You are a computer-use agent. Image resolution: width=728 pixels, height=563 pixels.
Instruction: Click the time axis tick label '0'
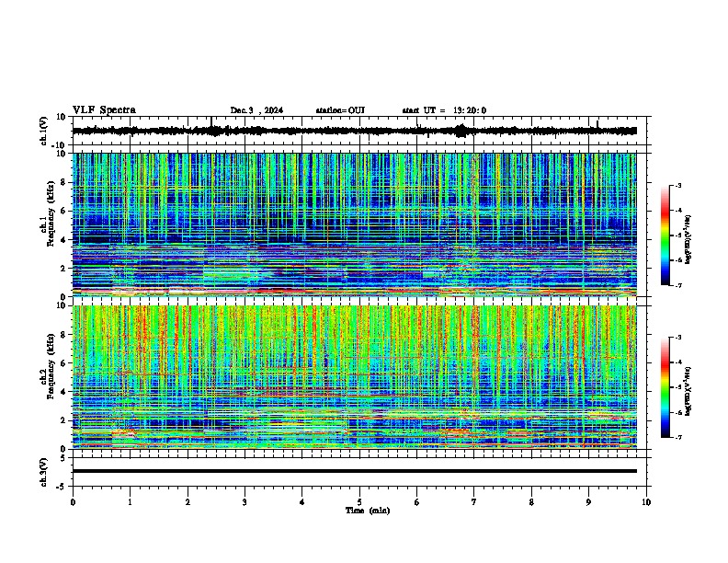(x=73, y=502)
